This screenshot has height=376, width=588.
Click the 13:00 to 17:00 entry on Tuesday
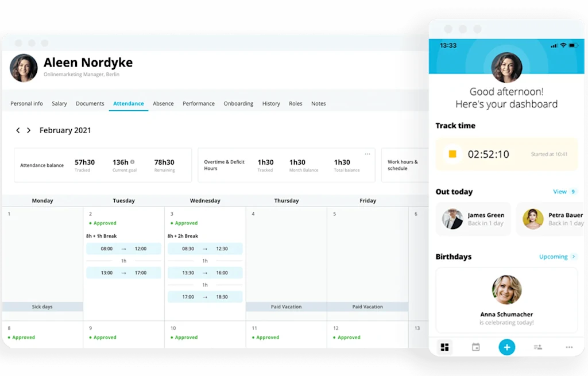click(x=123, y=273)
